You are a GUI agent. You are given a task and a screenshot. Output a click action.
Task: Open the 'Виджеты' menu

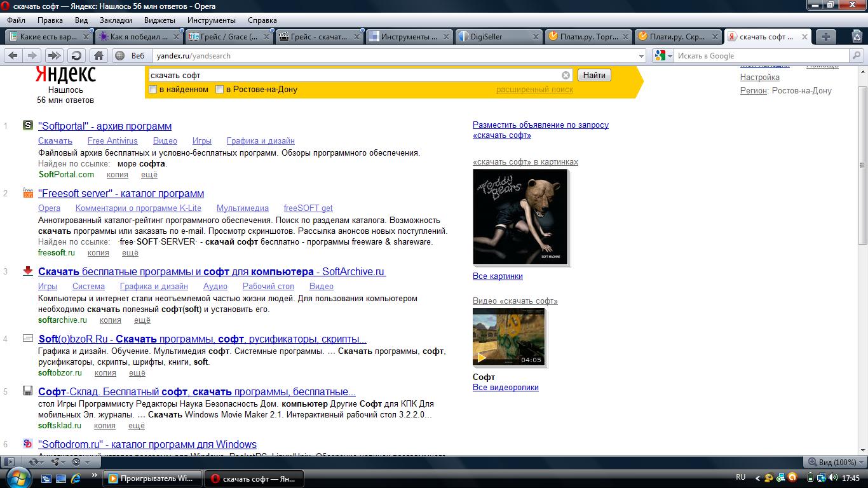tap(159, 20)
